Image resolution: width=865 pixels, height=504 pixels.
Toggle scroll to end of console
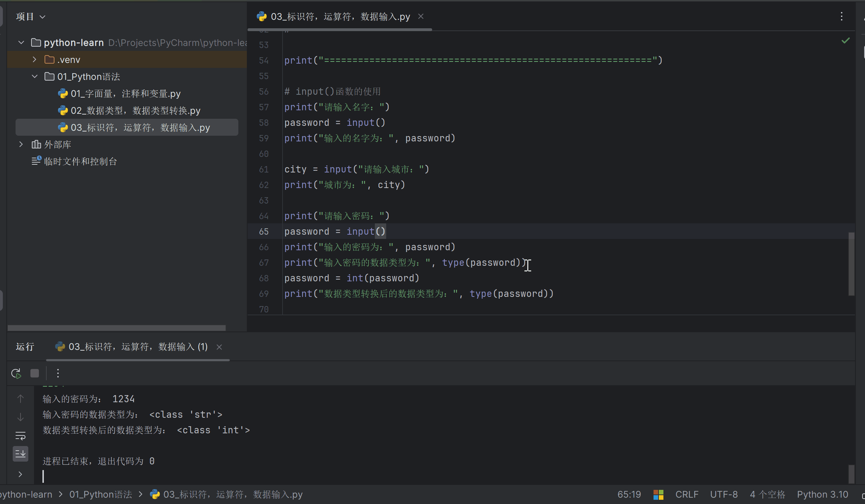pos(21,453)
